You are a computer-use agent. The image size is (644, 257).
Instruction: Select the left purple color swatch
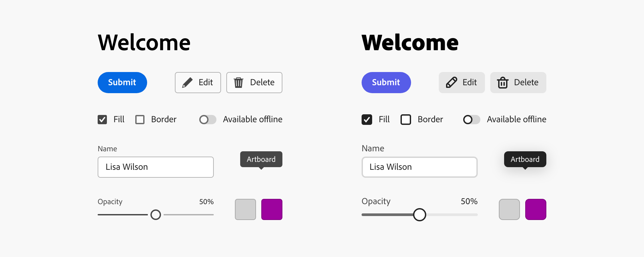272,209
